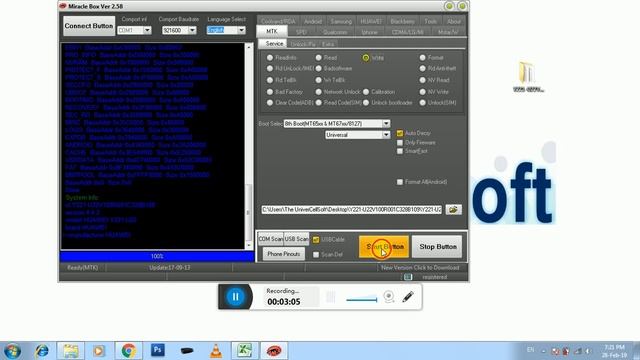Screen dimensions: 640x360
Task: Click the network icon in system tray
Action: 578,351
